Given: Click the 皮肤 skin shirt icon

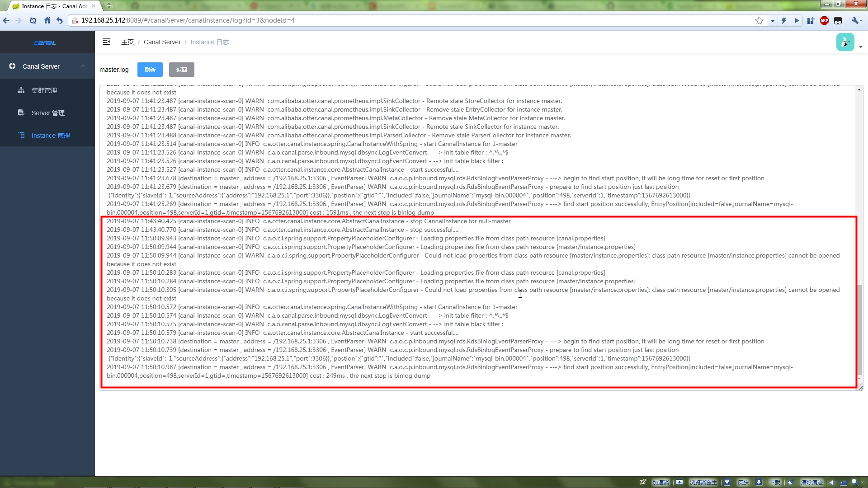Looking at the screenshot, I should pyautogui.click(x=727, y=482).
